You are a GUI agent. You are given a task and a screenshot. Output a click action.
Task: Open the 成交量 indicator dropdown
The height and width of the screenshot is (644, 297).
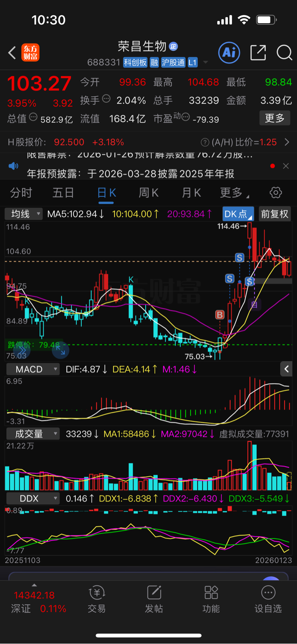pos(33,434)
